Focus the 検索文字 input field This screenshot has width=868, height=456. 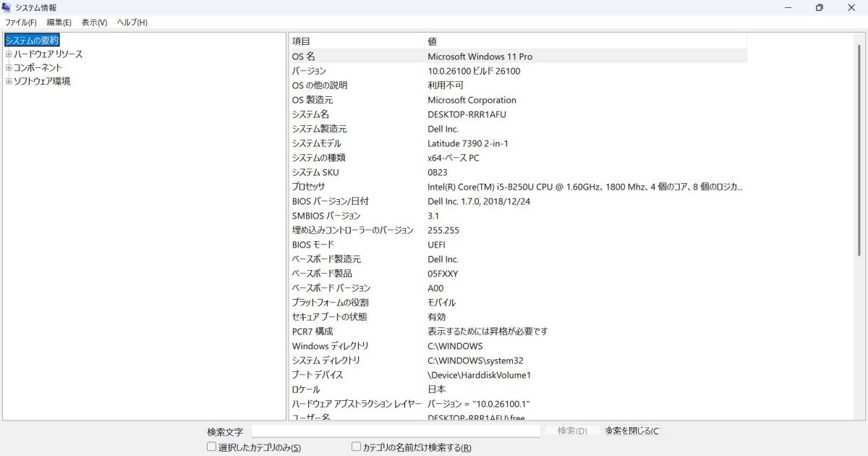396,431
